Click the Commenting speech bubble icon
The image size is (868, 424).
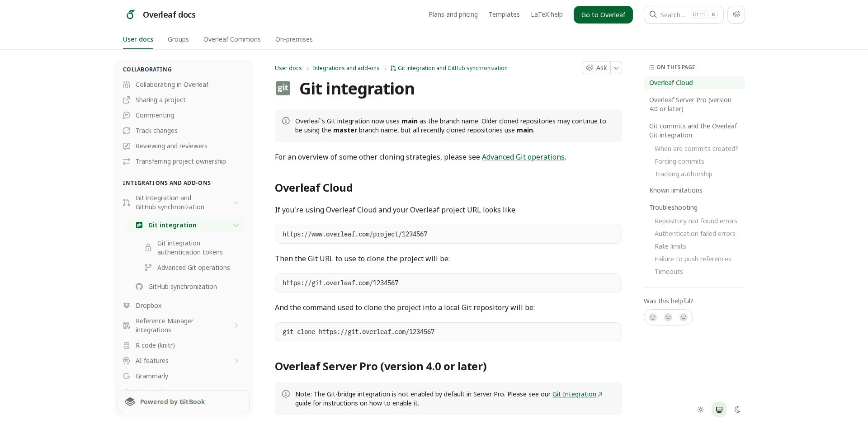[x=127, y=115]
